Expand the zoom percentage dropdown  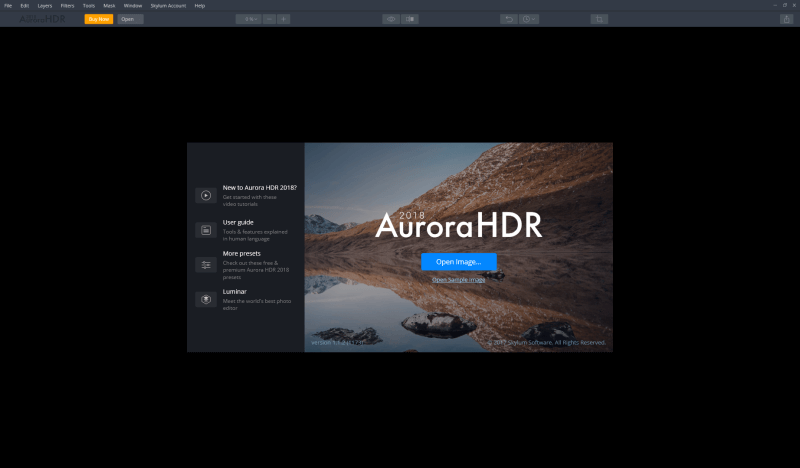248,19
